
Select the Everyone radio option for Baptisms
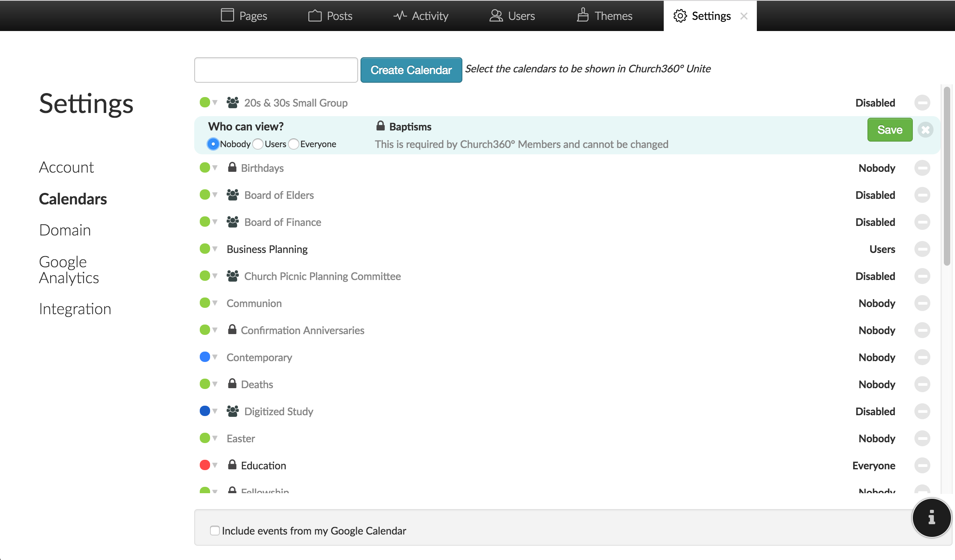[294, 144]
